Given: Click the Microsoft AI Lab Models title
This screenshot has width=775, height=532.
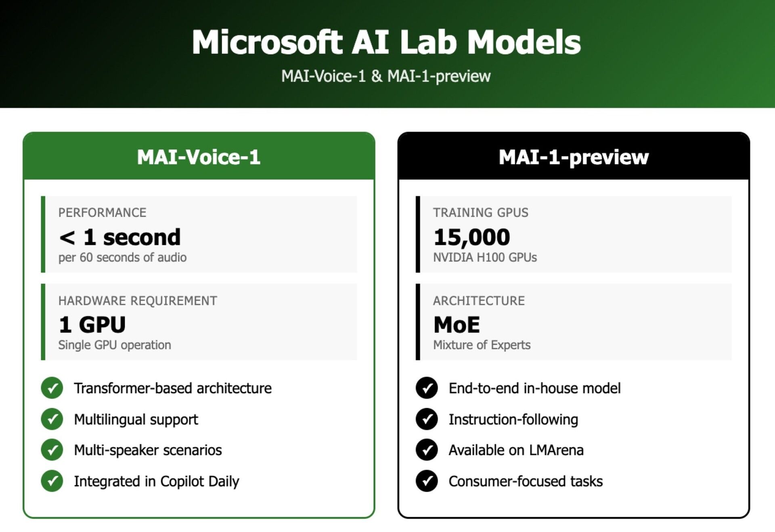Looking at the screenshot, I should (x=386, y=42).
